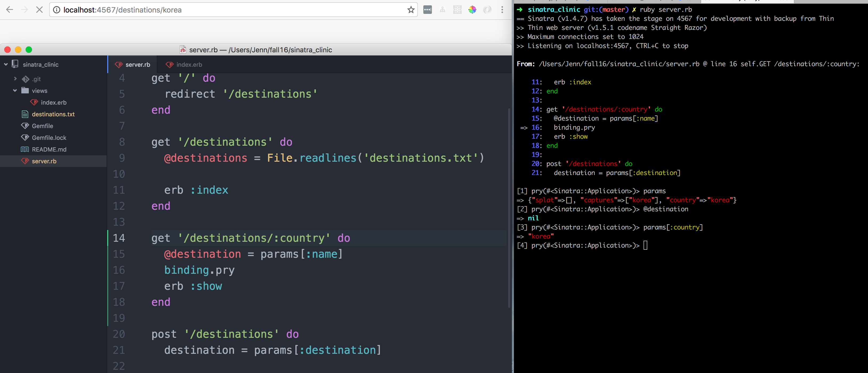Click the yellow minimize button of editor window
868x373 pixels.
pyautogui.click(x=18, y=50)
